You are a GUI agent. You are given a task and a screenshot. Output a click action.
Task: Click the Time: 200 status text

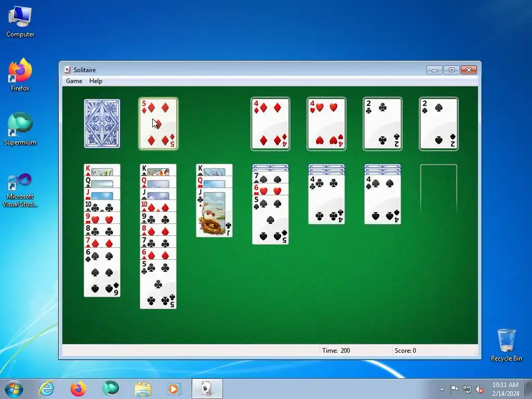[336, 351]
